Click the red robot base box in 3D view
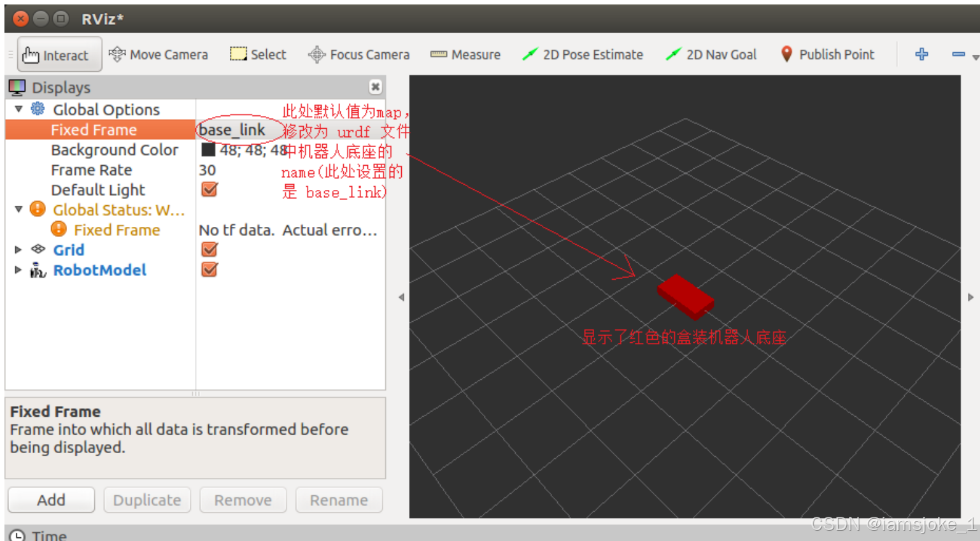 pos(685,297)
